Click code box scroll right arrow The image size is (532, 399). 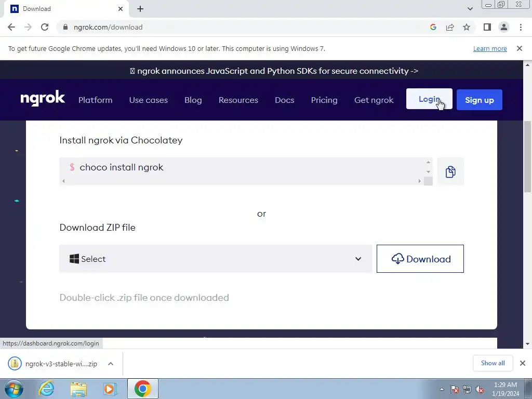[420, 181]
